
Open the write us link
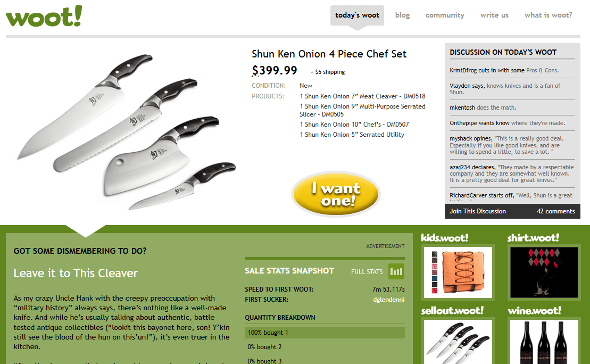494,15
